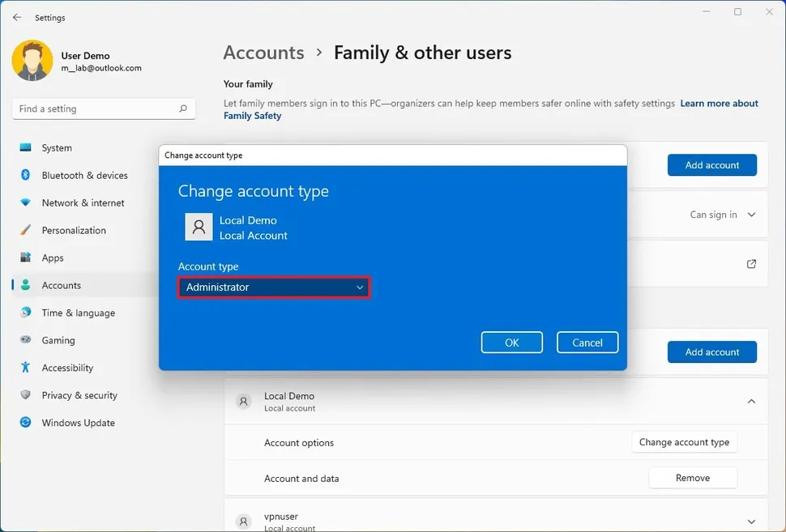
Task: Open Time & language settings
Action: coord(78,313)
